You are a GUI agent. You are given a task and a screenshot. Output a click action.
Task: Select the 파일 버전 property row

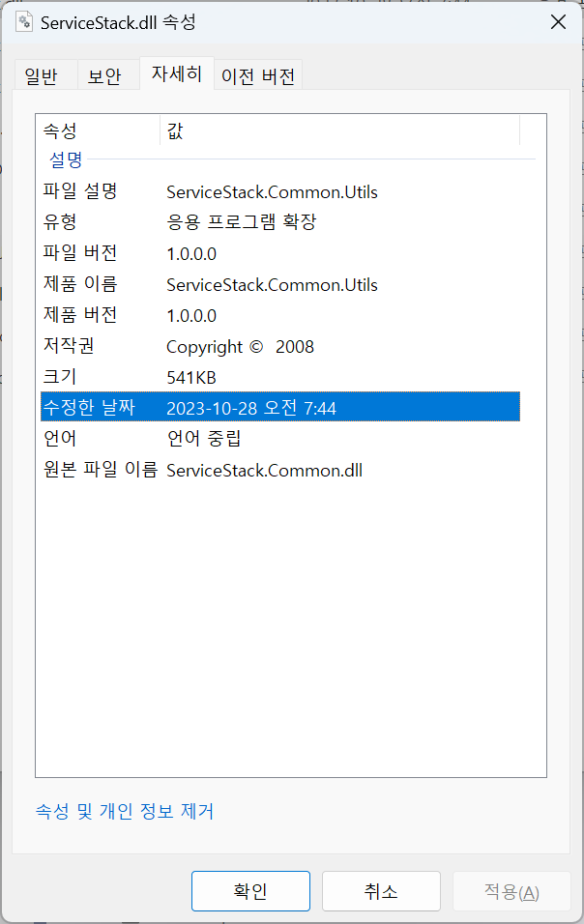[x=280, y=253]
